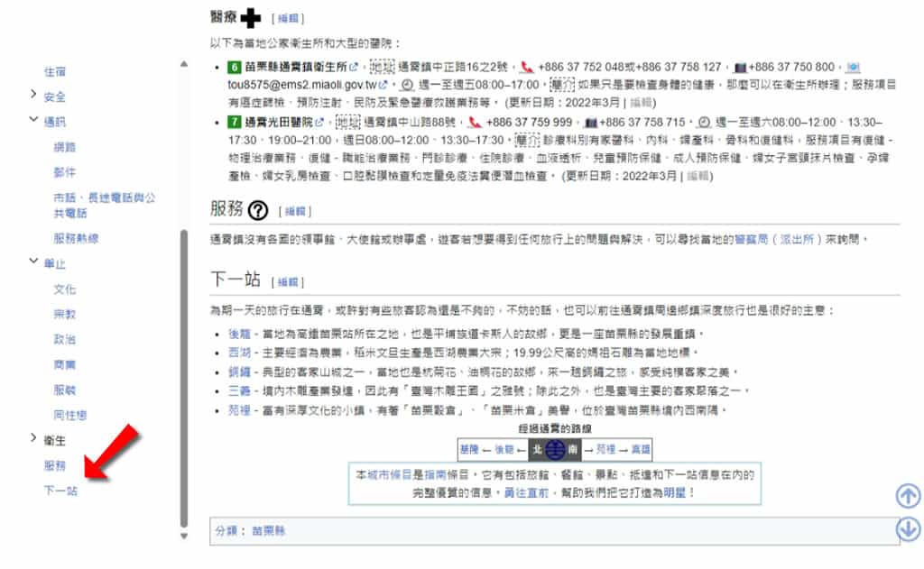
Task: Collapse the 舉止 sidebar section
Action: [x=33, y=261]
